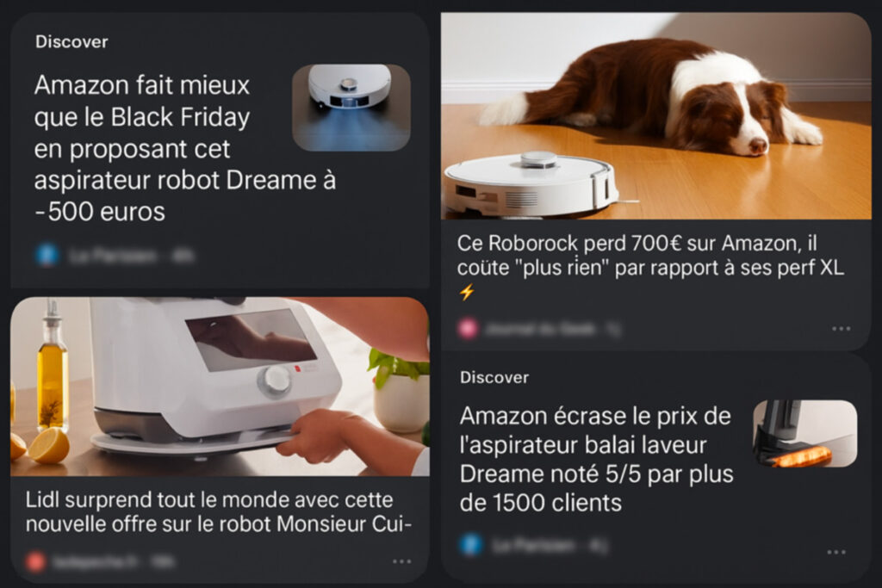Open more options on the Roborock card

841,328
